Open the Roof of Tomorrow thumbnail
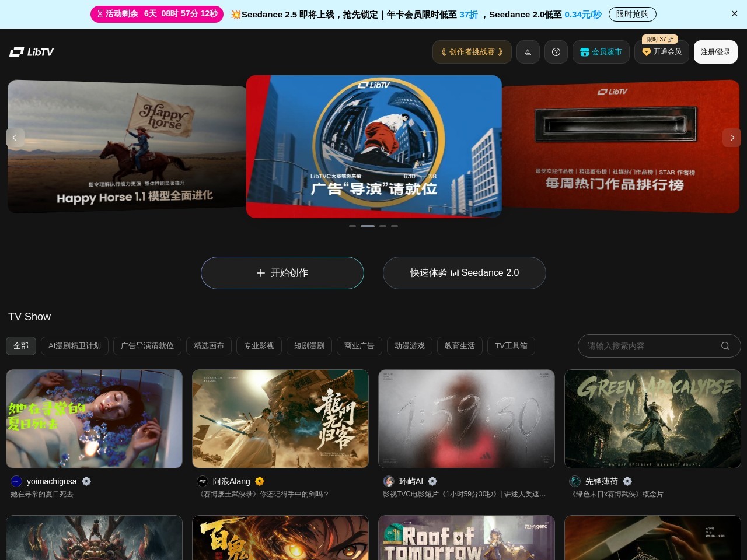The height and width of the screenshot is (560, 747). (x=466, y=537)
